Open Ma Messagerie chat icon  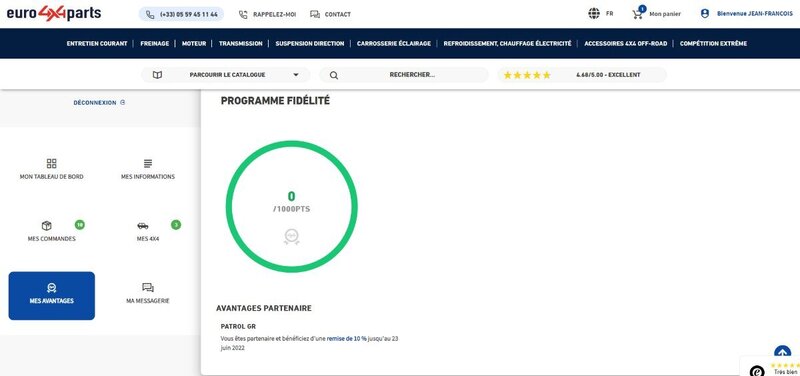pyautogui.click(x=148, y=287)
